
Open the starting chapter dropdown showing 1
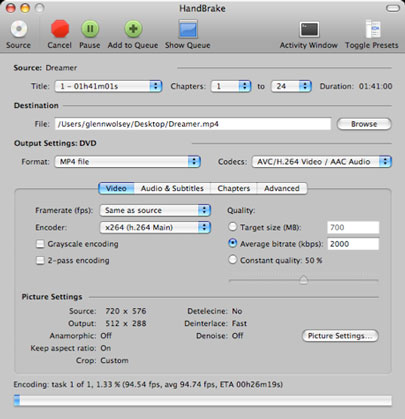coord(231,86)
